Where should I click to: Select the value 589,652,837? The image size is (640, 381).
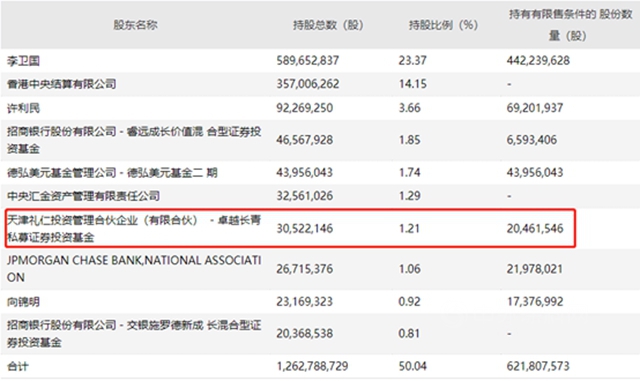[x=308, y=60]
